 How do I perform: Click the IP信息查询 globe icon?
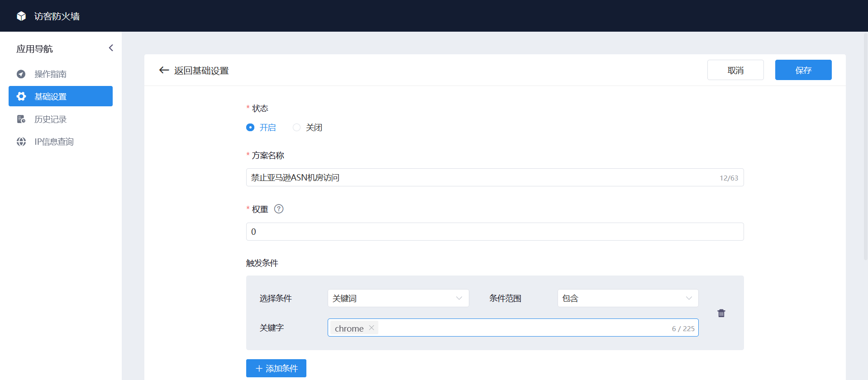pos(21,142)
